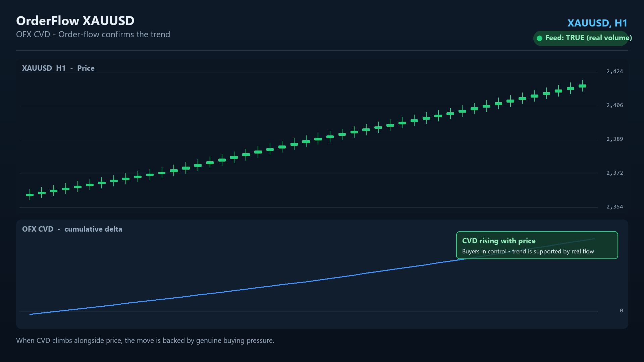Image resolution: width=644 pixels, height=362 pixels.
Task: Click the green feed status dot
Action: tap(539, 38)
